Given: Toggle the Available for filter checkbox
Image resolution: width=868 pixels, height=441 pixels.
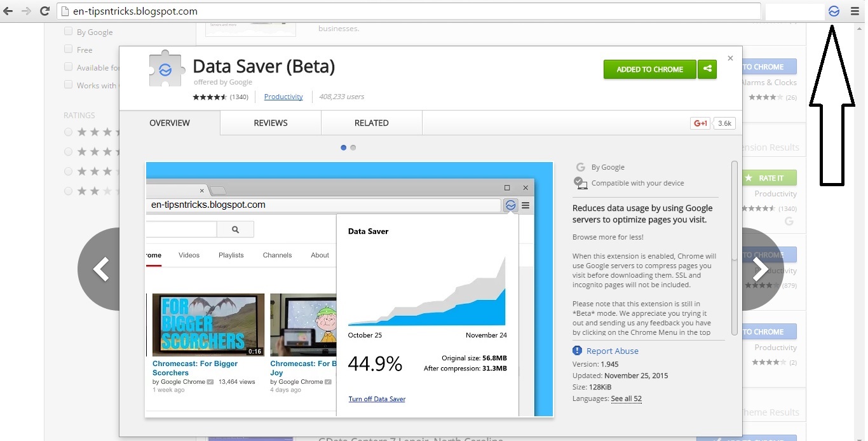Looking at the screenshot, I should click(68, 67).
